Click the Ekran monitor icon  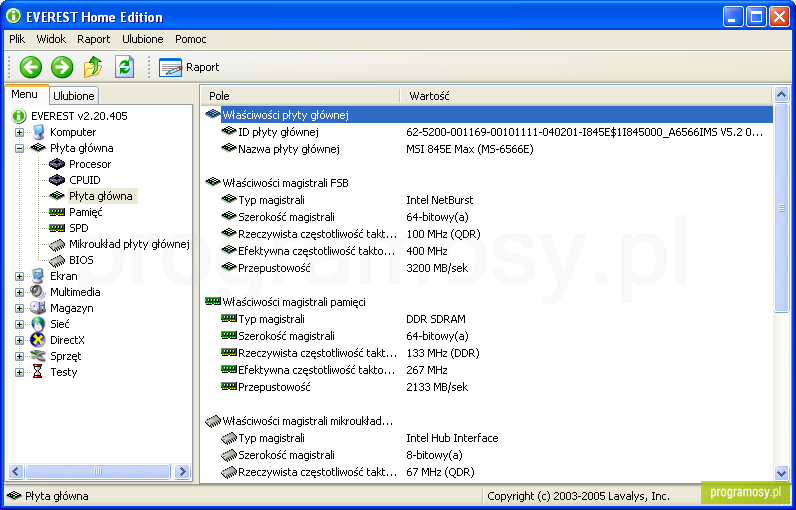pyautogui.click(x=38, y=276)
